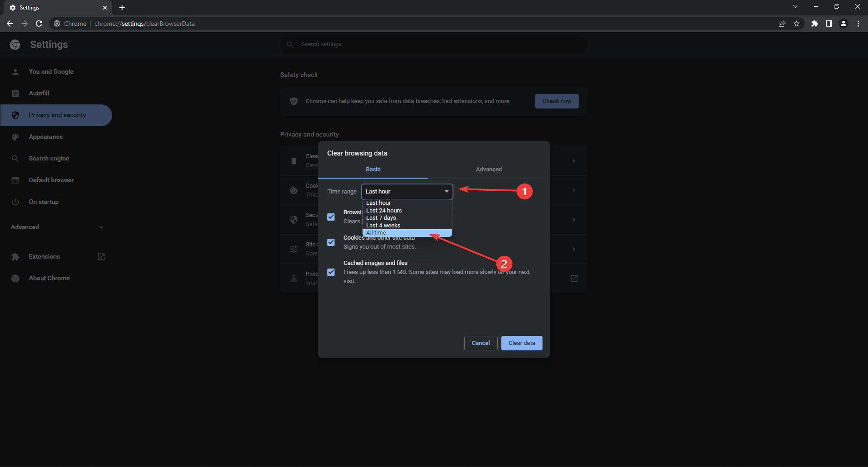868x467 pixels.
Task: Expand the Advanced section in sidebar
Action: tap(57, 227)
